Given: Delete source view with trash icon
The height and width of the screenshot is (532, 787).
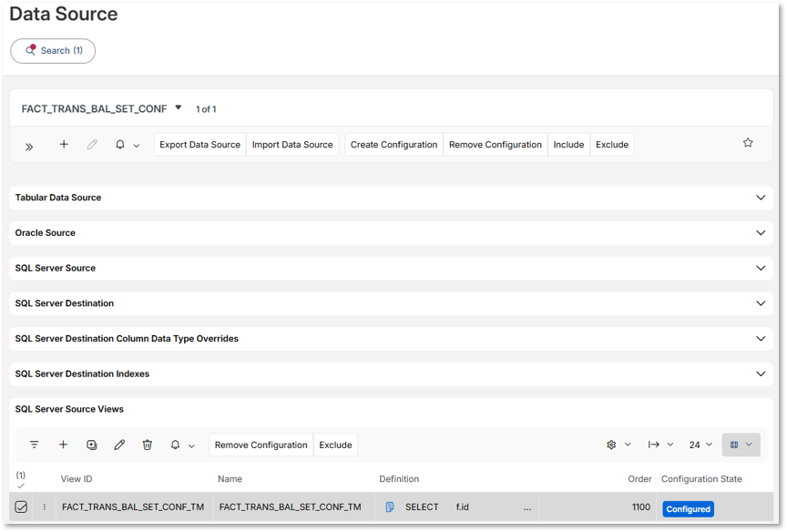Looking at the screenshot, I should click(x=147, y=445).
